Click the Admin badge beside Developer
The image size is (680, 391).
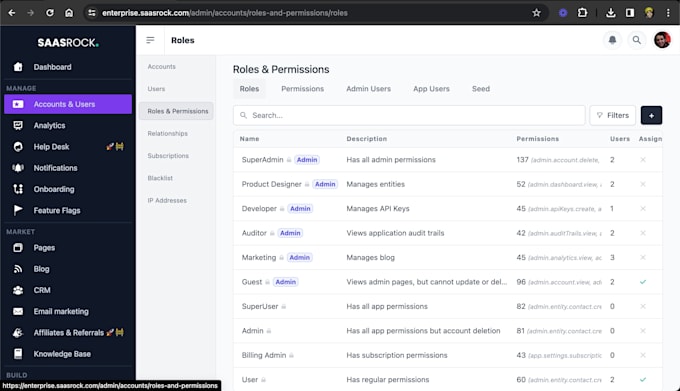[300, 209]
